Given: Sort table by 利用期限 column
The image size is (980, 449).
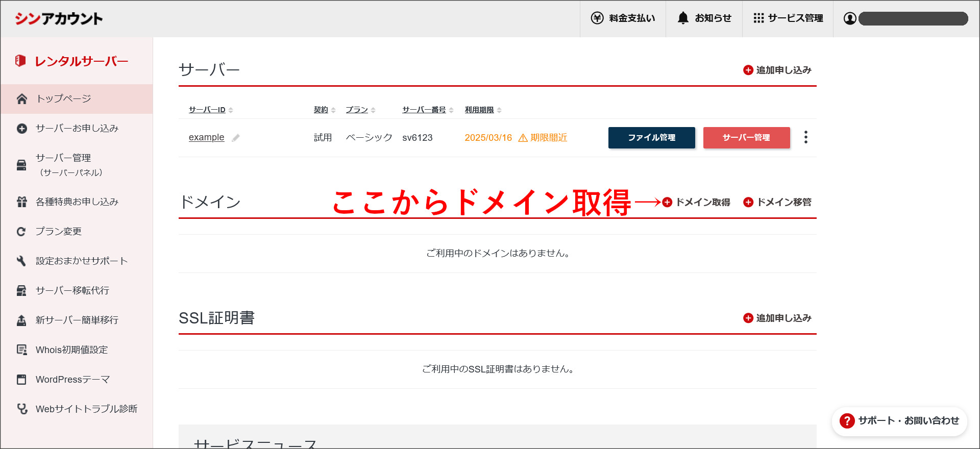Looking at the screenshot, I should 483,110.
